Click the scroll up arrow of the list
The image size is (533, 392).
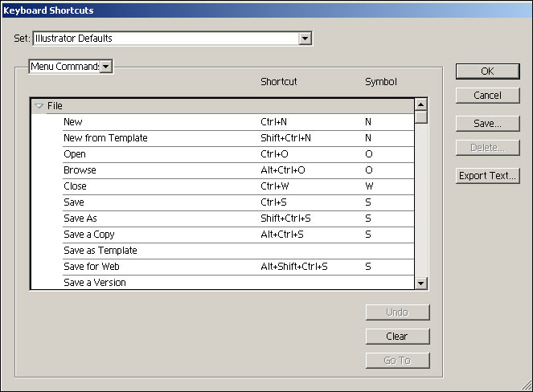click(420, 104)
